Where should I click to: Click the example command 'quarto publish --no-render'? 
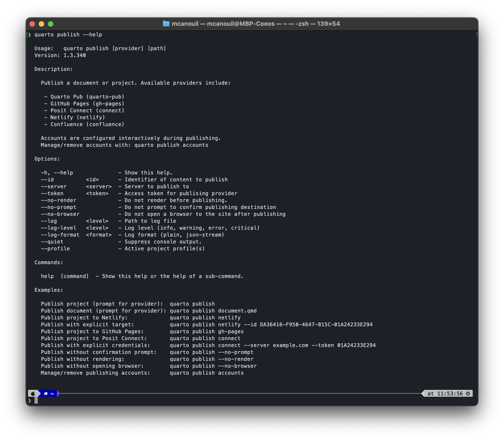click(212, 359)
